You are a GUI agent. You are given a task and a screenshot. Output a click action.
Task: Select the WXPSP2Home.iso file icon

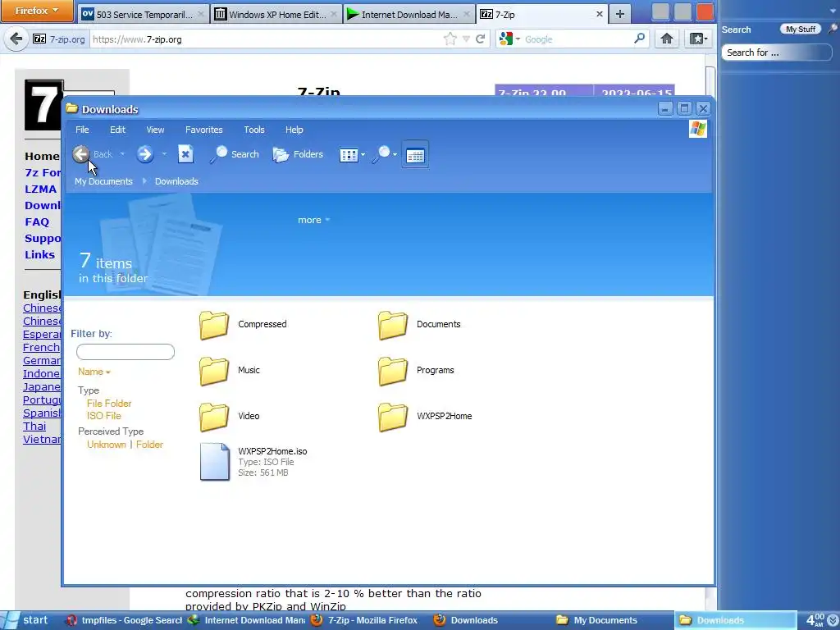215,462
